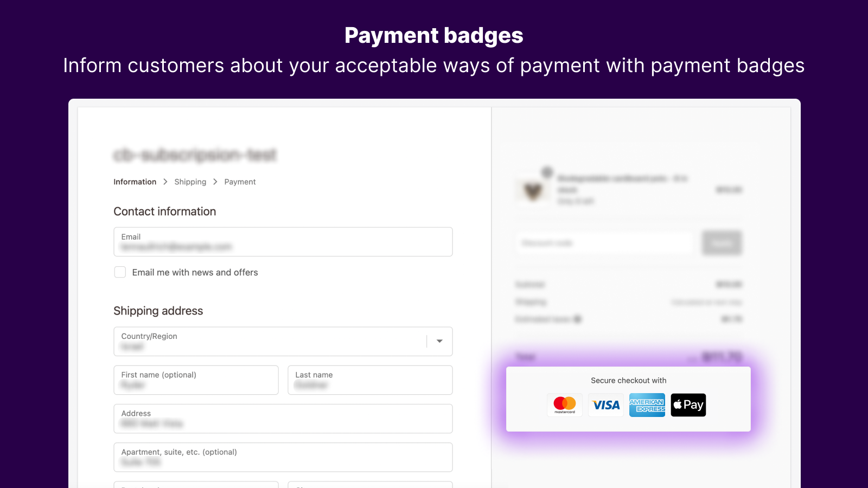The width and height of the screenshot is (868, 488).
Task: Click the Apply discount button
Action: [722, 243]
